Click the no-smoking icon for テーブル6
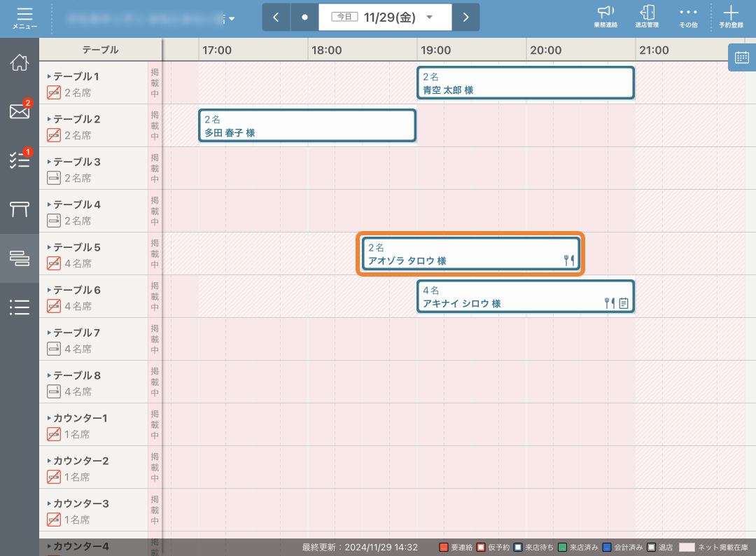This screenshot has height=556, width=756. coord(54,306)
